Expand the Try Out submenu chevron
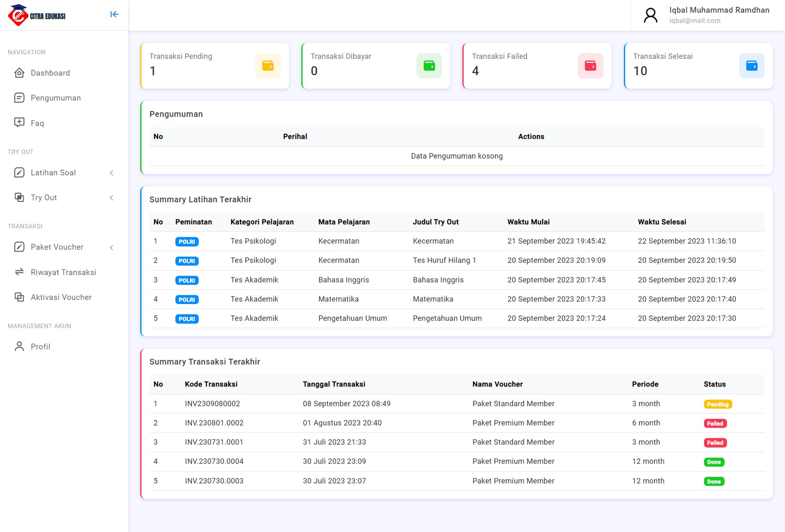This screenshot has height=532, width=785. pos(112,198)
